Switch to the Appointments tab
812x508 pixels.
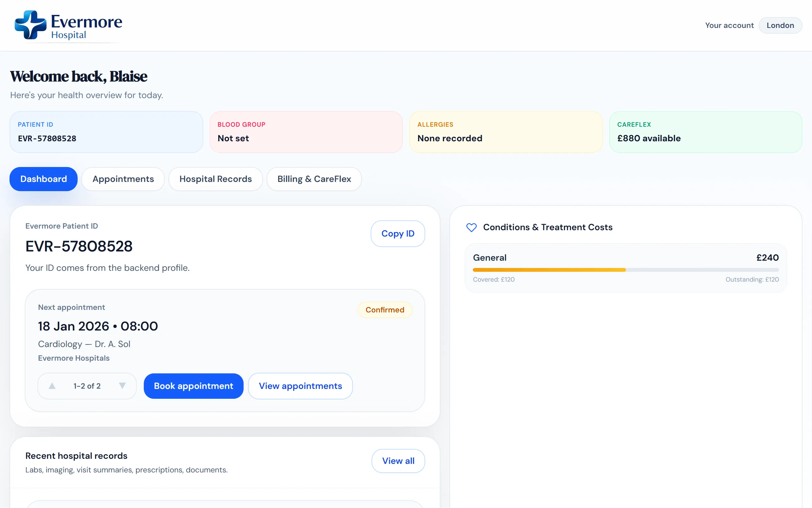pos(123,179)
